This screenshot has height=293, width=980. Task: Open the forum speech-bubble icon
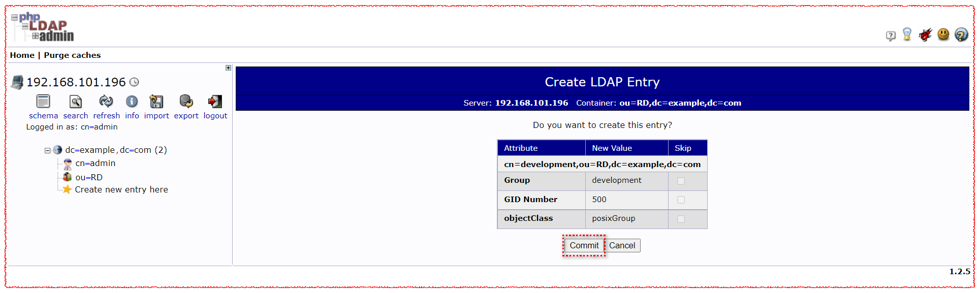tap(891, 36)
